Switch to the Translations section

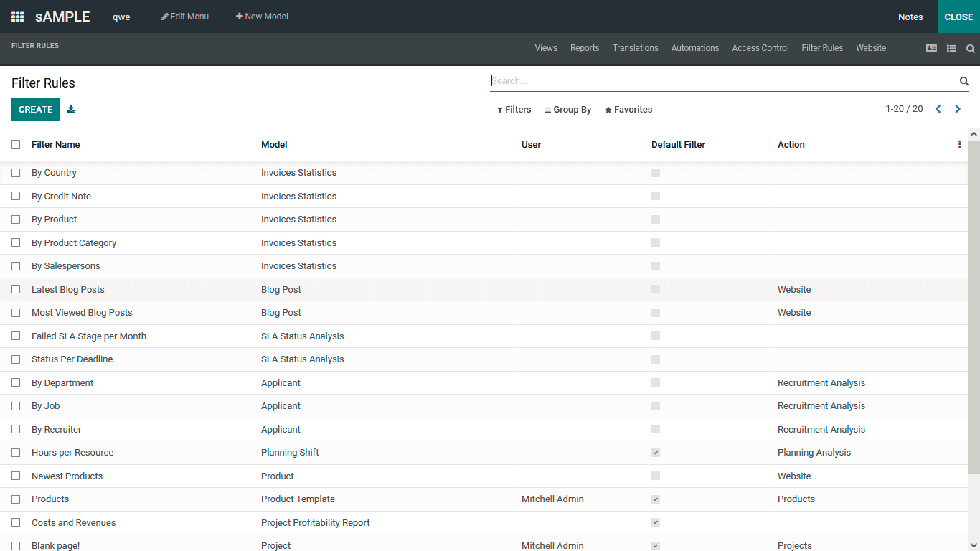[x=635, y=48]
